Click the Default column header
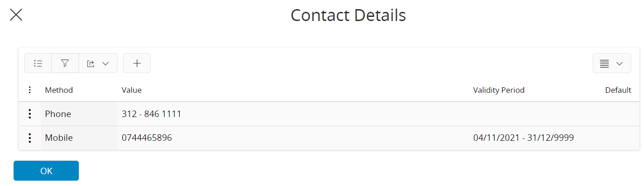This screenshot has width=644, height=186. 618,90
